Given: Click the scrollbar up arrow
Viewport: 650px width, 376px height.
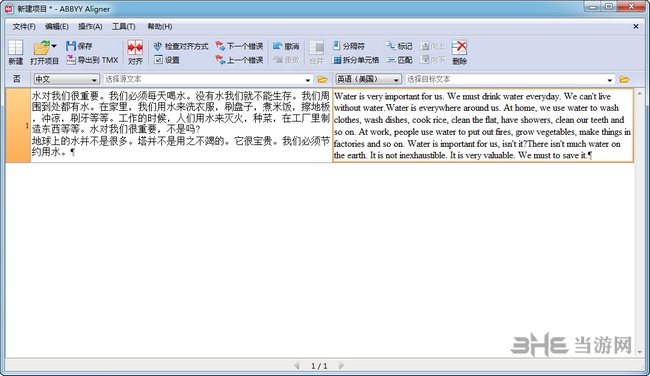Looking at the screenshot, I should click(640, 94).
